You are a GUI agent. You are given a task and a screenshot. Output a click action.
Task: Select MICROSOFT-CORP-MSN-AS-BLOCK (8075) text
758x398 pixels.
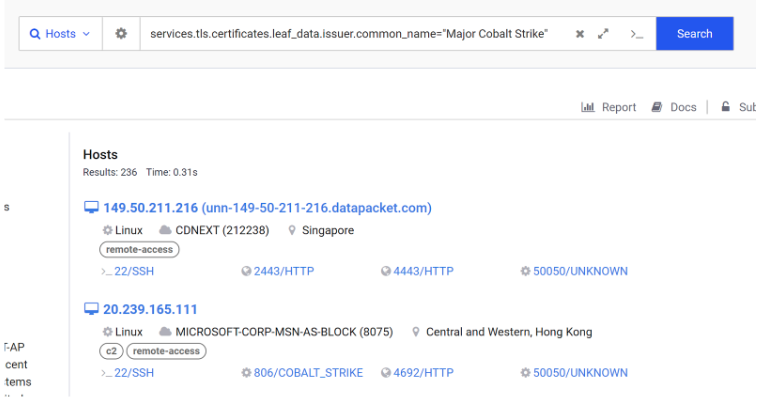pos(284,332)
